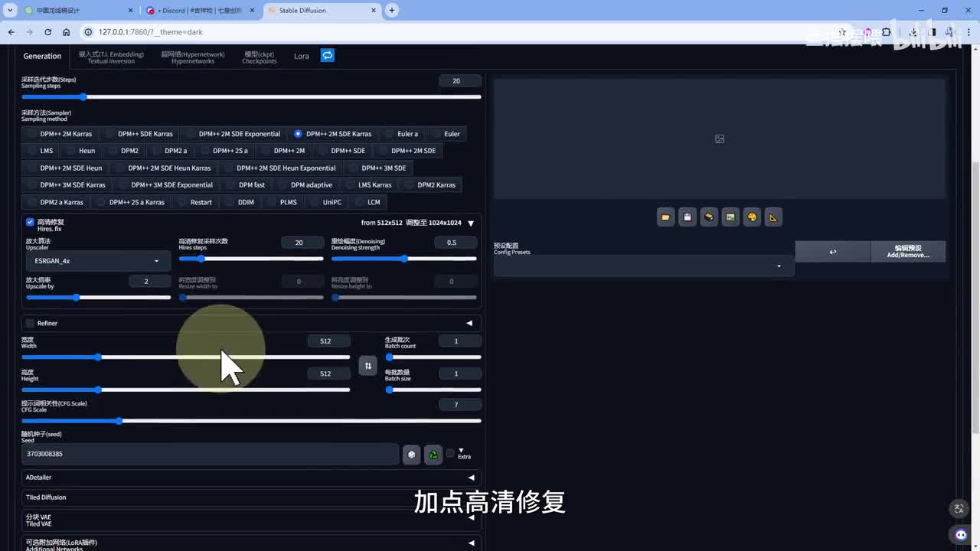
Task: Enable the Refiner checkbox
Action: tap(31, 323)
